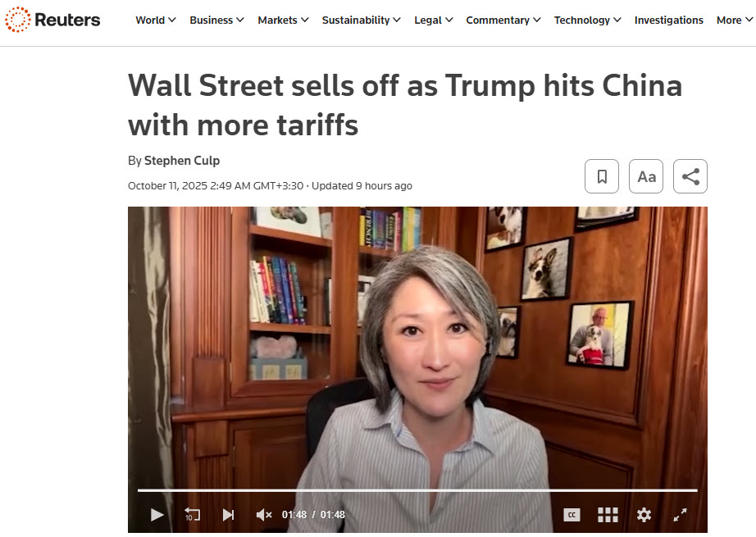This screenshot has width=756, height=537.
Task: Expand the Sustainability menu
Action: [x=361, y=20]
